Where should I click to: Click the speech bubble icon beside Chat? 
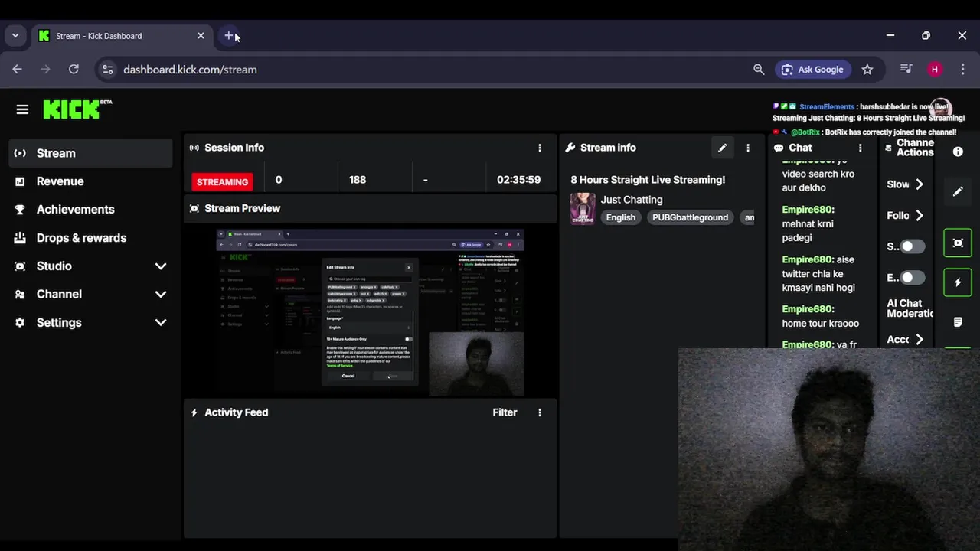779,148
